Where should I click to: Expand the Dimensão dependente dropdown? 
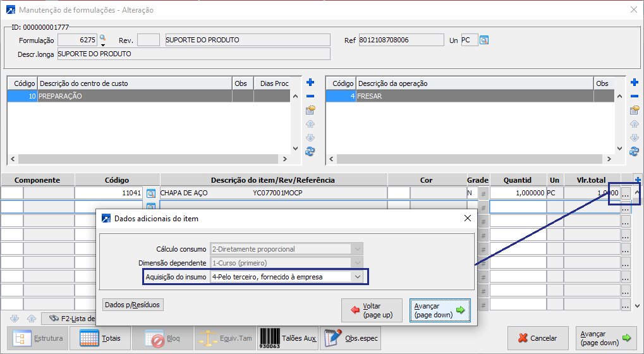click(x=357, y=263)
